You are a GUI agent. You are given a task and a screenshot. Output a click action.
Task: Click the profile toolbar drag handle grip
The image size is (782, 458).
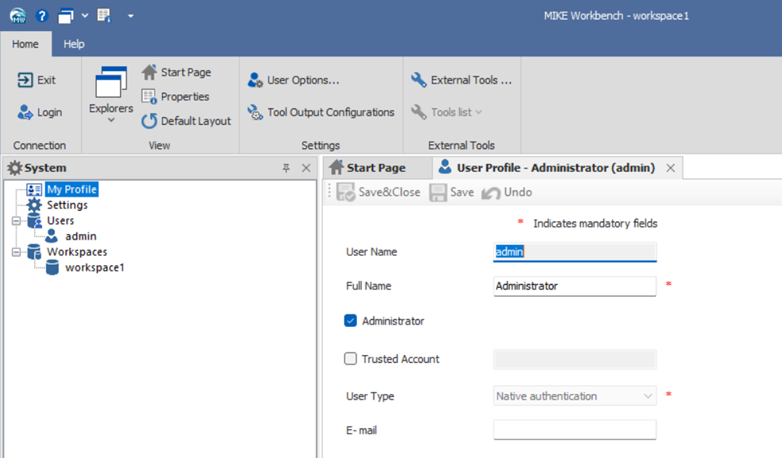329,192
